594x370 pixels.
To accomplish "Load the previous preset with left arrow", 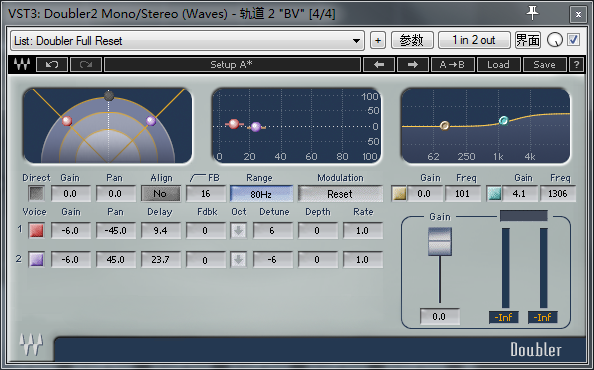I will [379, 64].
